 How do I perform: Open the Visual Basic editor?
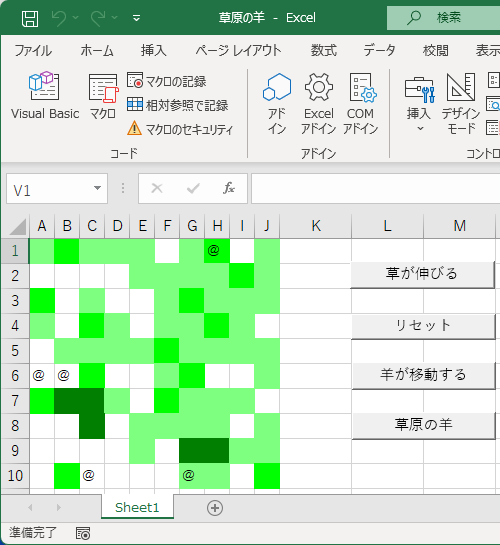[45, 96]
